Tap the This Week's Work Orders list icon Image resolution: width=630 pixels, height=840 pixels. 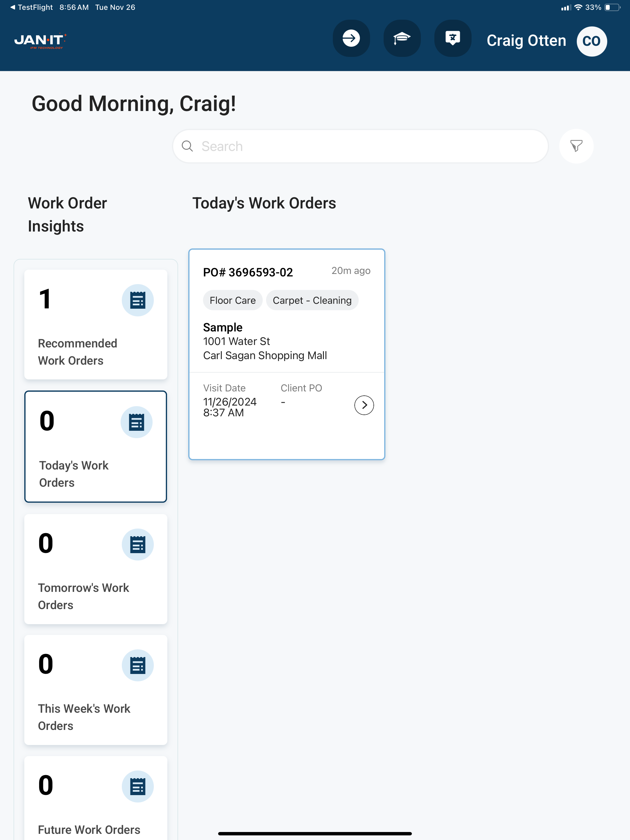(138, 665)
